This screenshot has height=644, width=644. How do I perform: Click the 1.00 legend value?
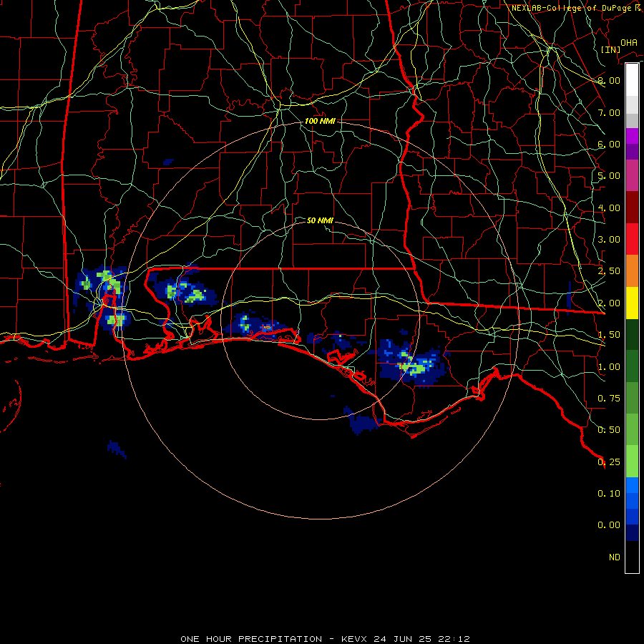[x=609, y=367]
